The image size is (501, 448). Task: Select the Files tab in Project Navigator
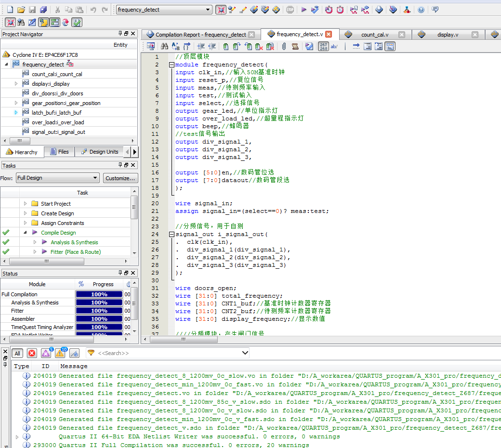(59, 152)
